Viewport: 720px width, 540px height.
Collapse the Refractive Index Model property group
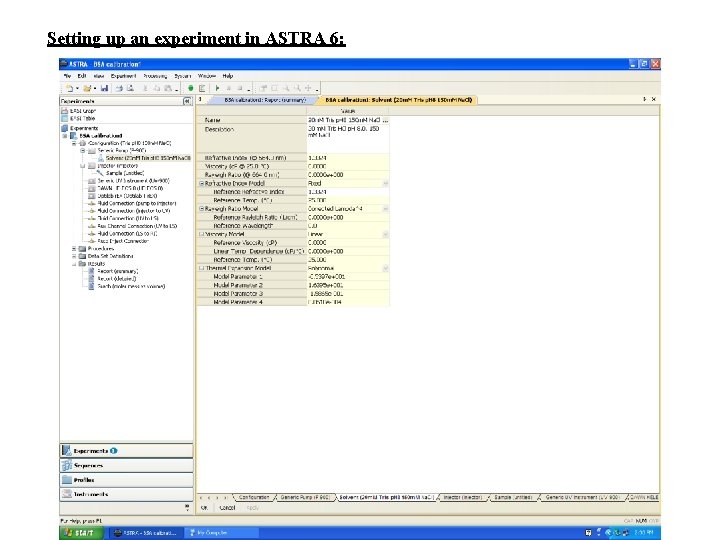pyautogui.click(x=201, y=183)
